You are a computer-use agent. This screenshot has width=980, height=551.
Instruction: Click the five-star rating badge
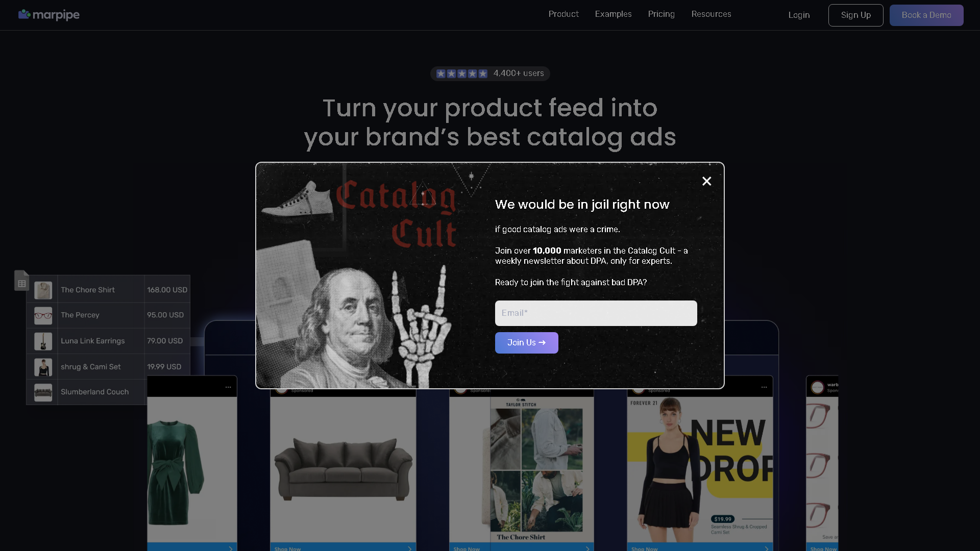[x=490, y=73]
